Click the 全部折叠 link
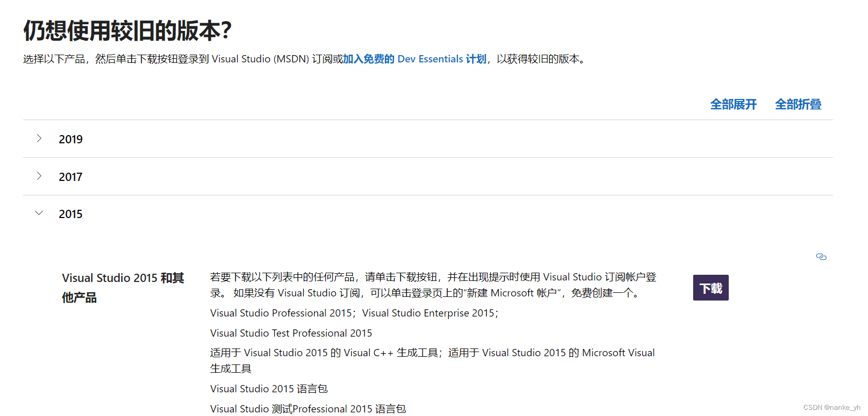Image resolution: width=868 pixels, height=416 pixels. 798,105
